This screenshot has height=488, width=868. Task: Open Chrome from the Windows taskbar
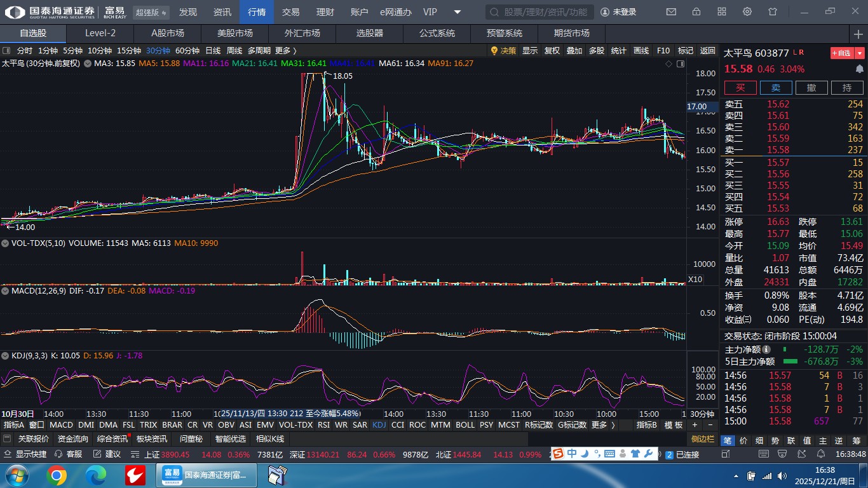tap(56, 475)
